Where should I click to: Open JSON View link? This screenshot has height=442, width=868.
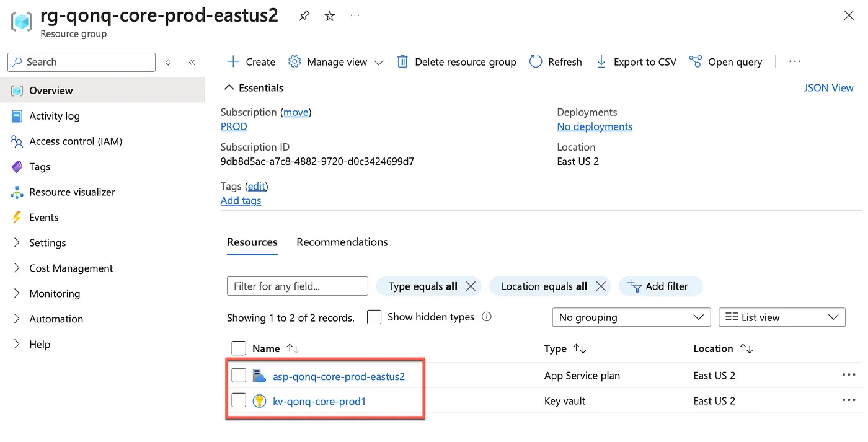point(829,88)
